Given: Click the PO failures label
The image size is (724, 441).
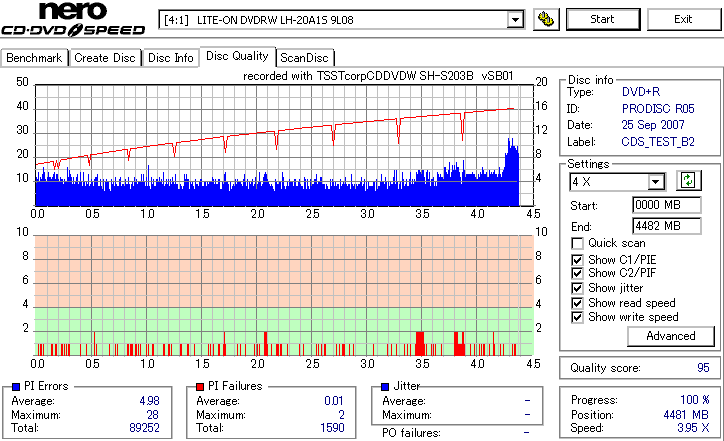Looking at the screenshot, I should click(411, 433).
